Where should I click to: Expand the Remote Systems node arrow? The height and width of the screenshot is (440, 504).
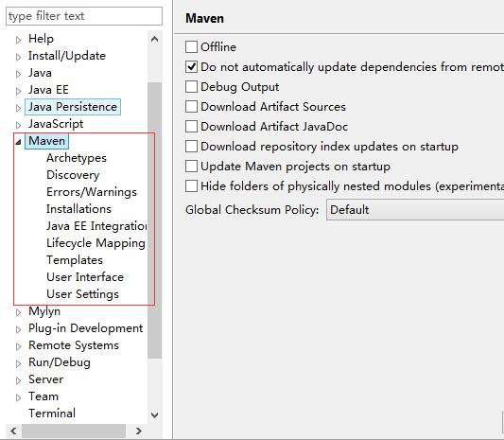tap(18, 346)
